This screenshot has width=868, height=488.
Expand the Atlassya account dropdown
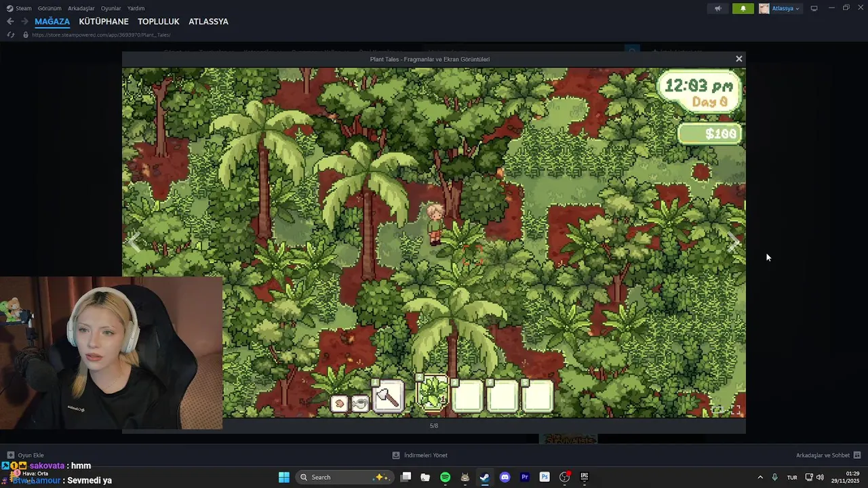click(x=786, y=8)
